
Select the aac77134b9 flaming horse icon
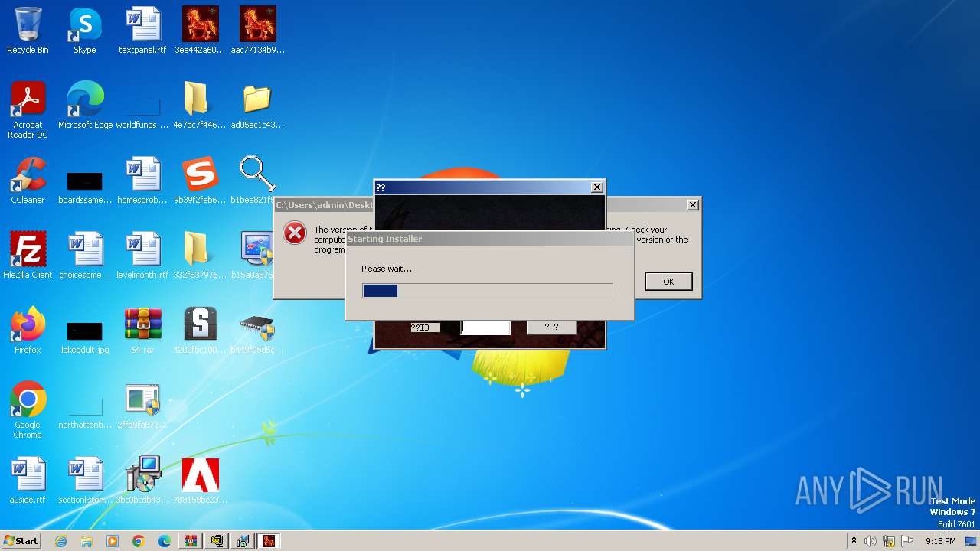[257, 31]
